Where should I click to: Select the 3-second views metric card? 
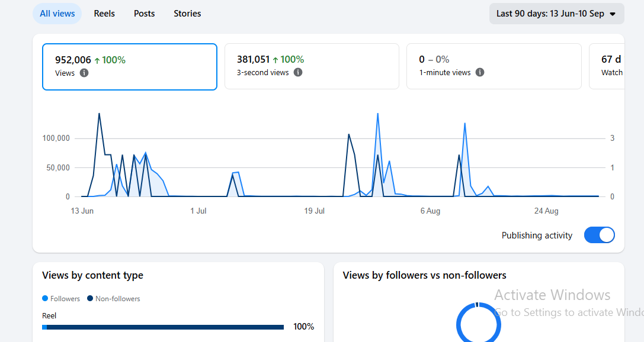(x=312, y=66)
